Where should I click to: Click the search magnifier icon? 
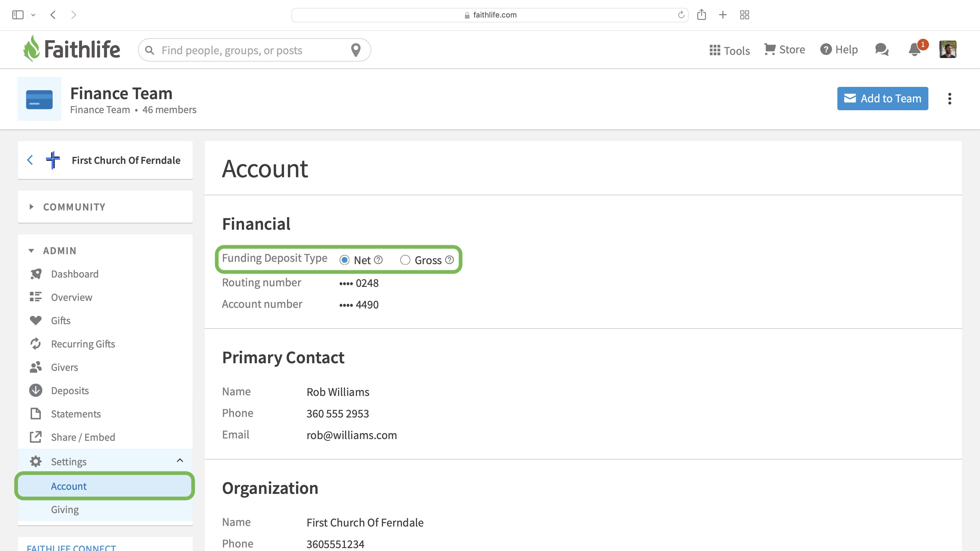tap(150, 50)
